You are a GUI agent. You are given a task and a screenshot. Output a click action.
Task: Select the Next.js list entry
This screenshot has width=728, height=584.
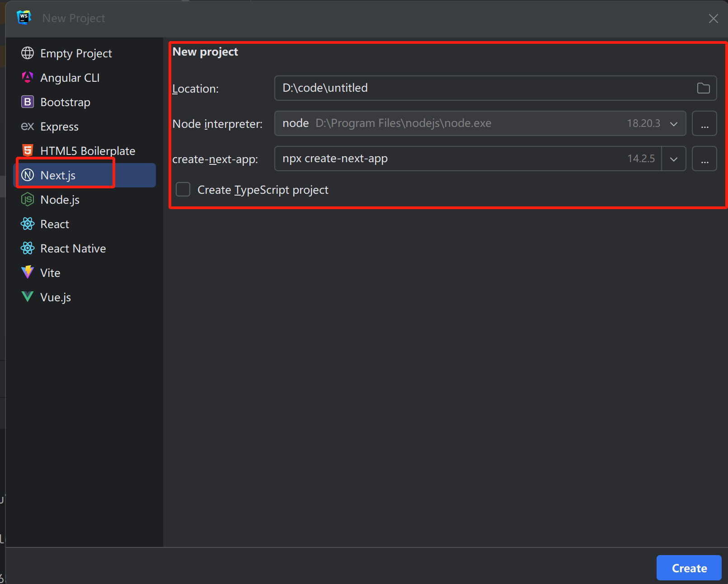(85, 175)
